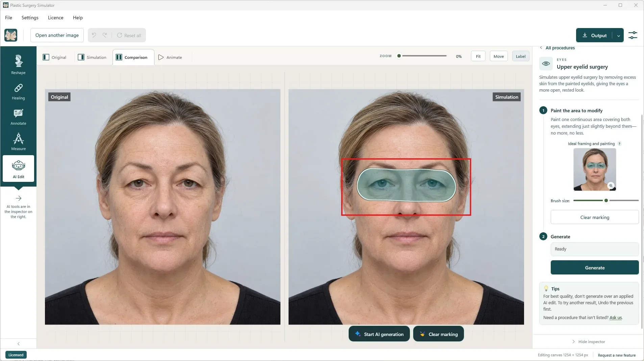Viewport: 644px width, 361px height.
Task: Go back to All procedures
Action: point(558,48)
